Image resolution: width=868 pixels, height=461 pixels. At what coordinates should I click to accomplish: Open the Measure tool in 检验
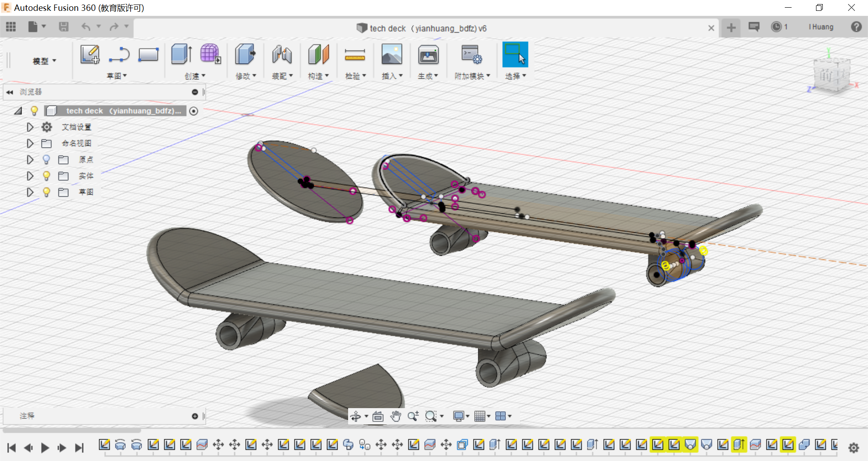click(x=355, y=55)
